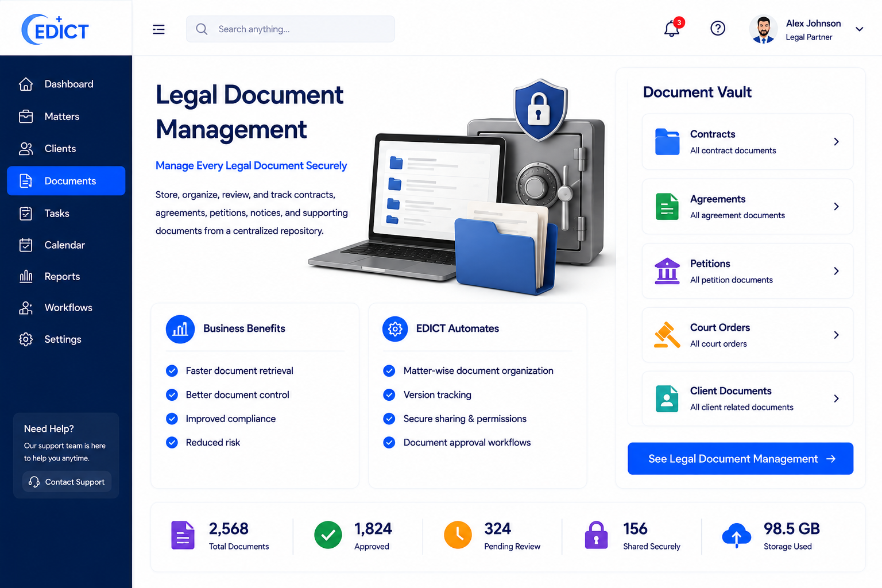Click the Court Orders gavel icon
Image resolution: width=882 pixels, height=588 pixels.
[667, 335]
